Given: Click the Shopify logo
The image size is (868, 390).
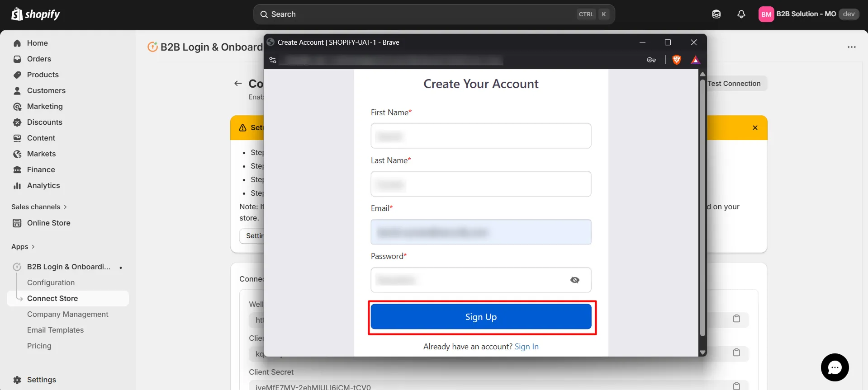Looking at the screenshot, I should 36,14.
